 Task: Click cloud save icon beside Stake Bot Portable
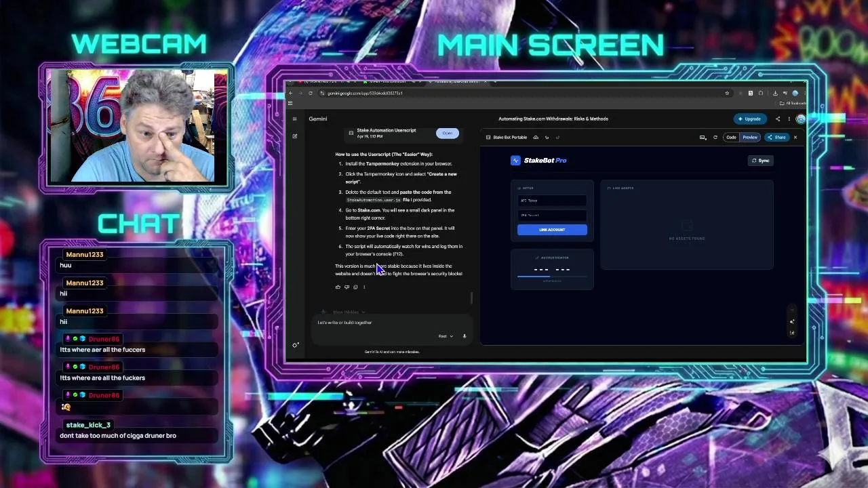(x=536, y=137)
